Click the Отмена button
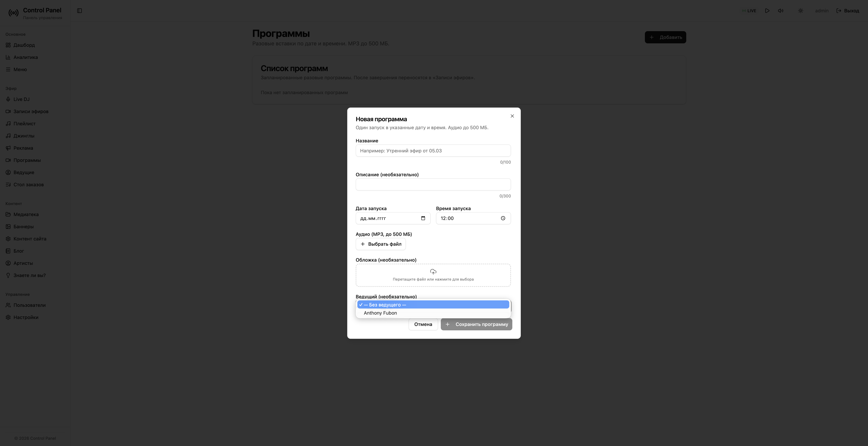This screenshot has height=446, width=868. (x=423, y=324)
